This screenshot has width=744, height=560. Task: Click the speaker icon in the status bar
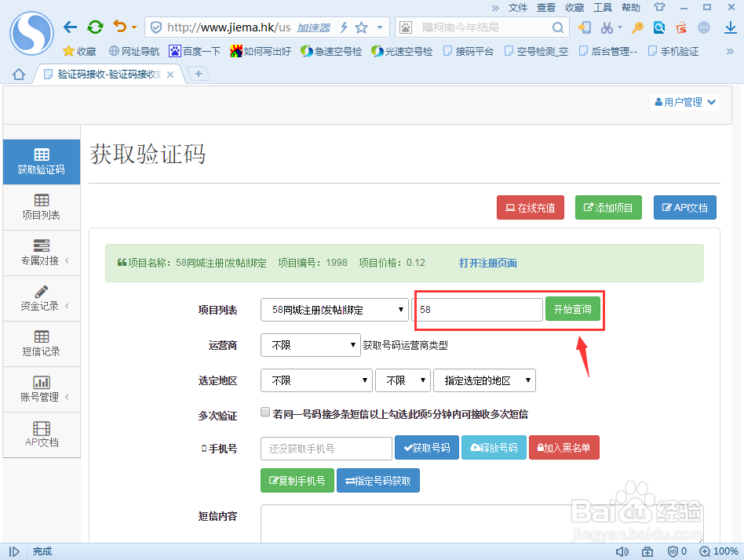pos(622,551)
